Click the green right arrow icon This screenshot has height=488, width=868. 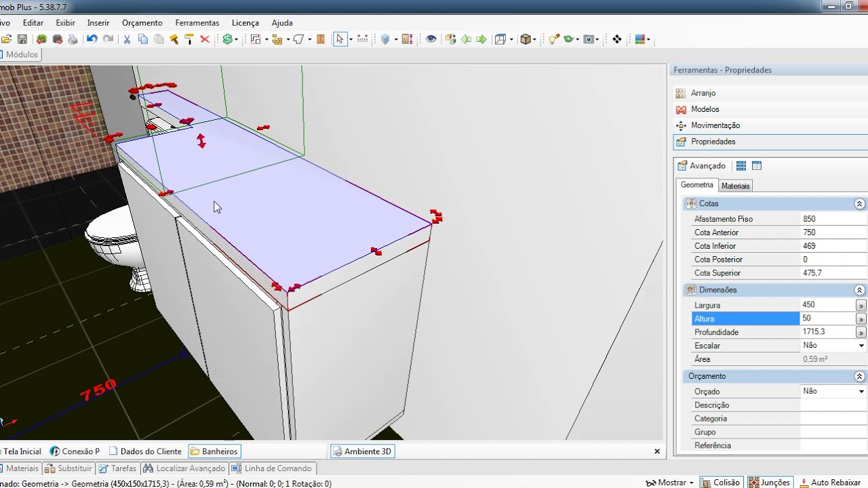coord(481,39)
